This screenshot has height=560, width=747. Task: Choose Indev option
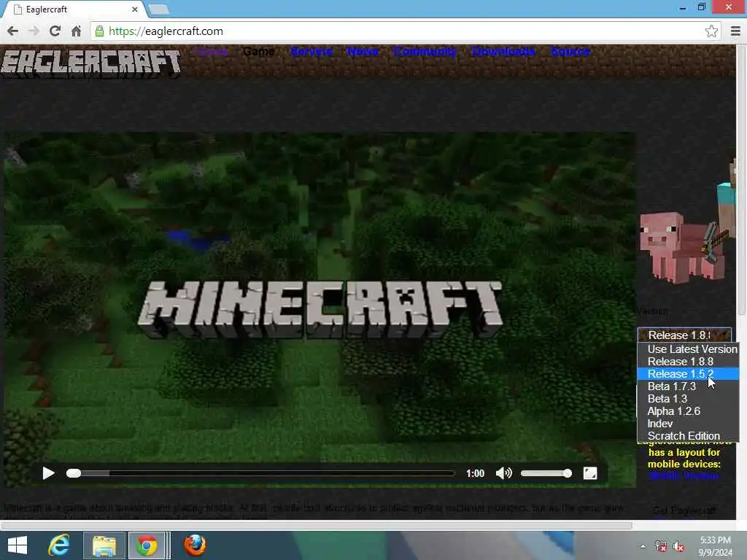(689, 424)
